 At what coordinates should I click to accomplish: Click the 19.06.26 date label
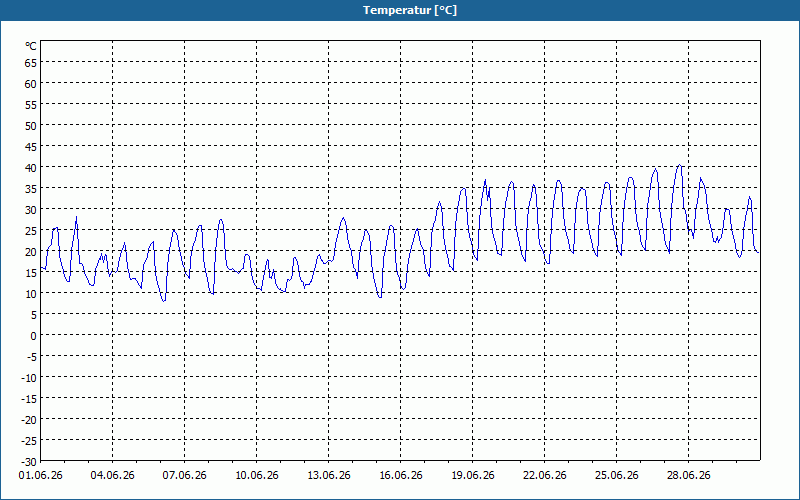point(472,475)
